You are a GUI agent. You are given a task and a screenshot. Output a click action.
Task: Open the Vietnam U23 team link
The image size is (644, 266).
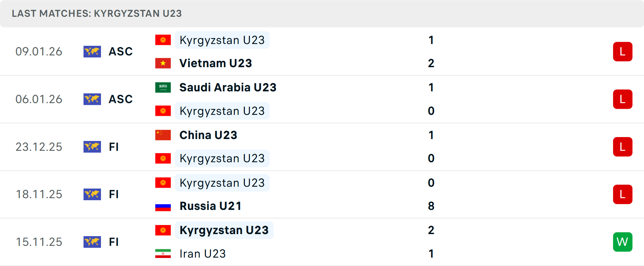click(x=216, y=63)
